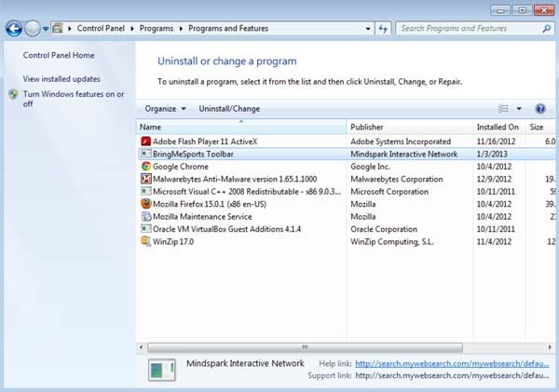559x392 pixels.
Task: Expand the arrow after Control Panel breadcrumb
Action: click(132, 29)
